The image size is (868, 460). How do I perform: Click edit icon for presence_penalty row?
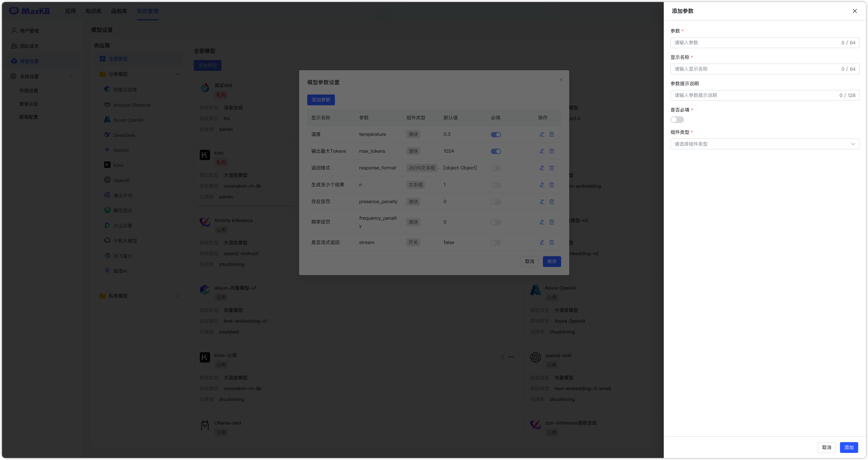tap(542, 202)
